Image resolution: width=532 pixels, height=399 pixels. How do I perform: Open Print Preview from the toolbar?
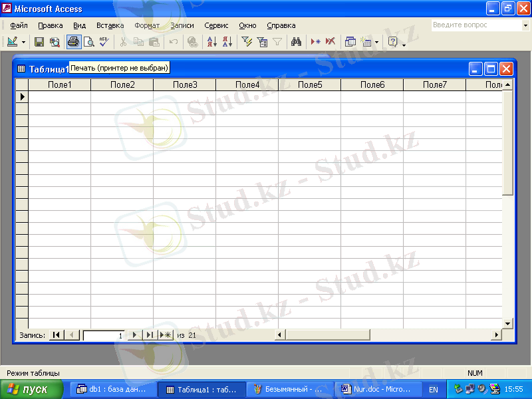coord(89,42)
